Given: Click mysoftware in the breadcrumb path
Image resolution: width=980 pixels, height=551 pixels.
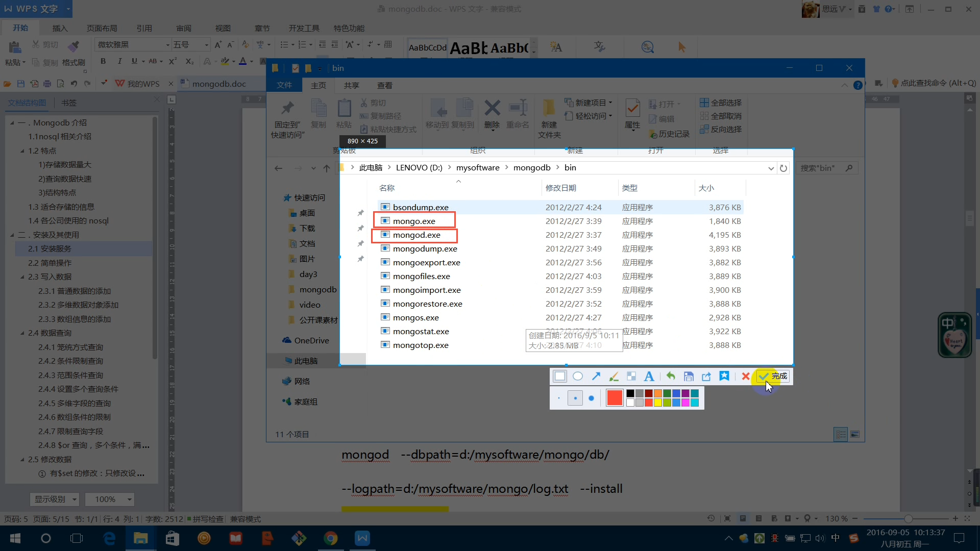Looking at the screenshot, I should point(478,167).
